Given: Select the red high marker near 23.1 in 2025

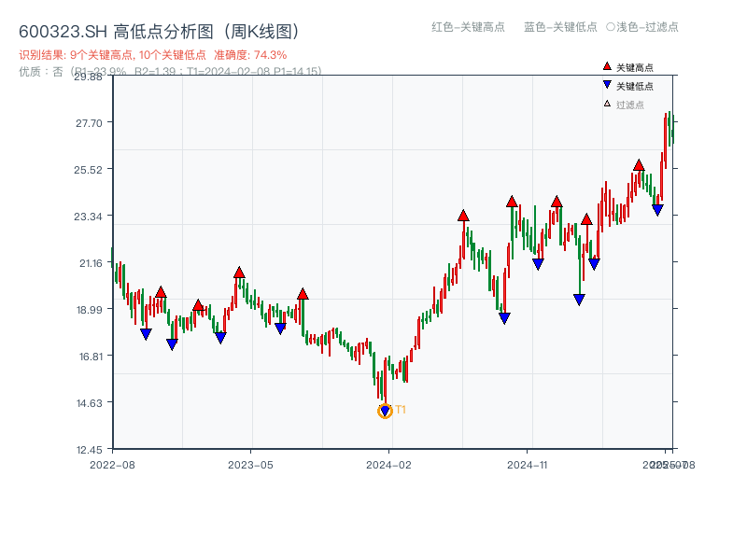Looking at the screenshot, I should (x=586, y=219).
